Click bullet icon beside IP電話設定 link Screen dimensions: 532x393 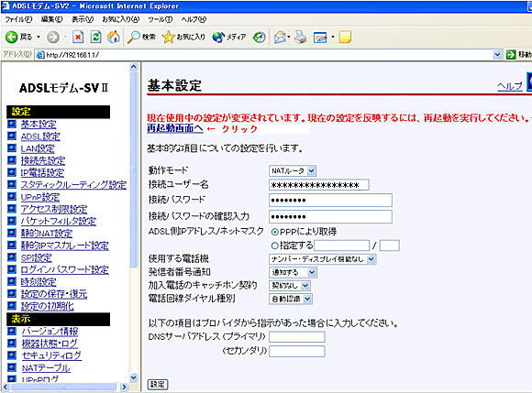(12, 172)
